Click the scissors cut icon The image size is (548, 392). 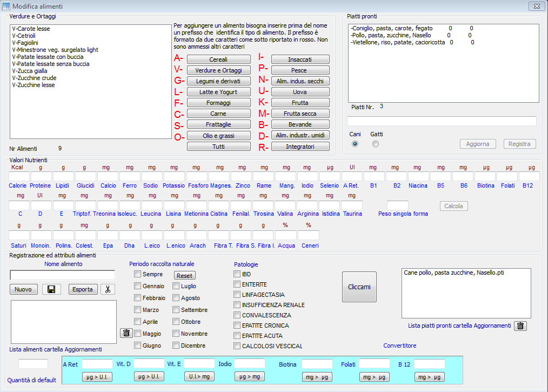pos(108,289)
